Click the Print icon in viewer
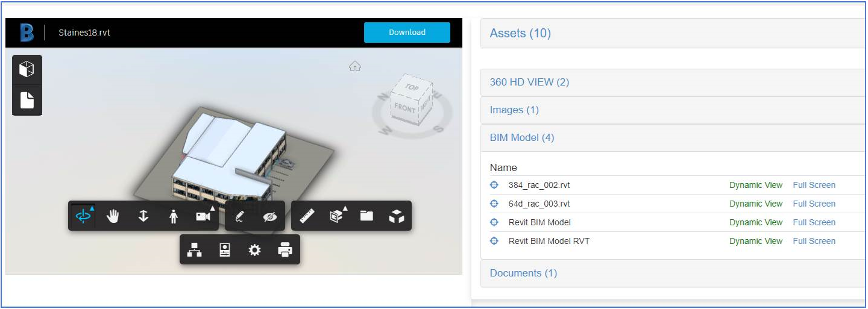The image size is (868, 309). click(x=285, y=249)
